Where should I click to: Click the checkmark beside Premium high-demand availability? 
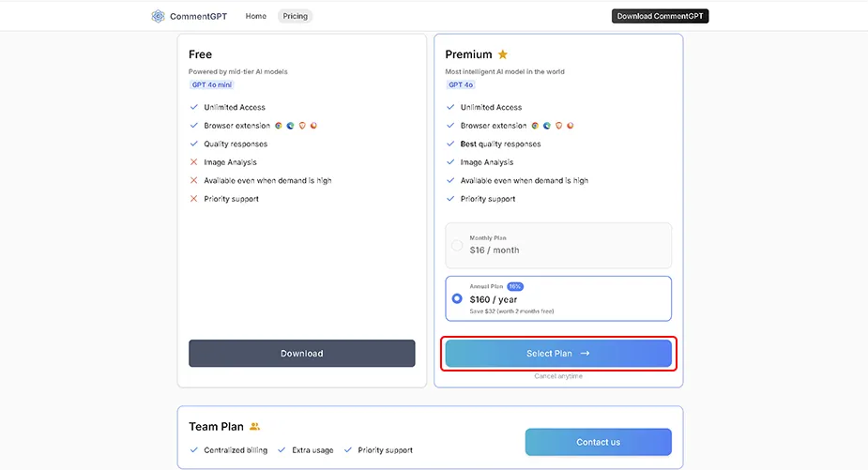(450, 180)
